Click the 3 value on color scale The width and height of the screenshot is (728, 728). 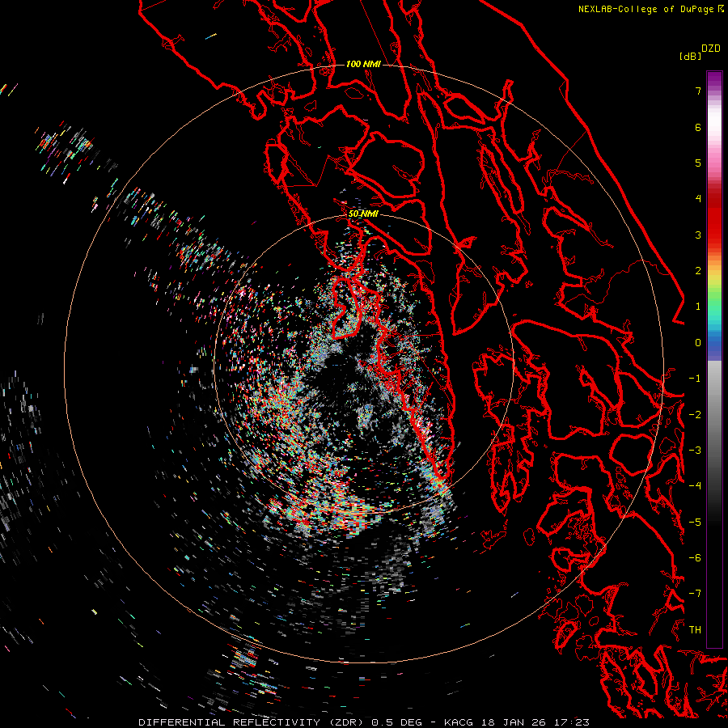click(698, 235)
